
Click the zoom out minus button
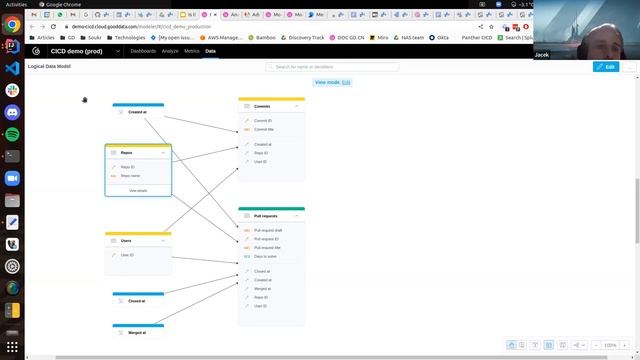click(596, 345)
